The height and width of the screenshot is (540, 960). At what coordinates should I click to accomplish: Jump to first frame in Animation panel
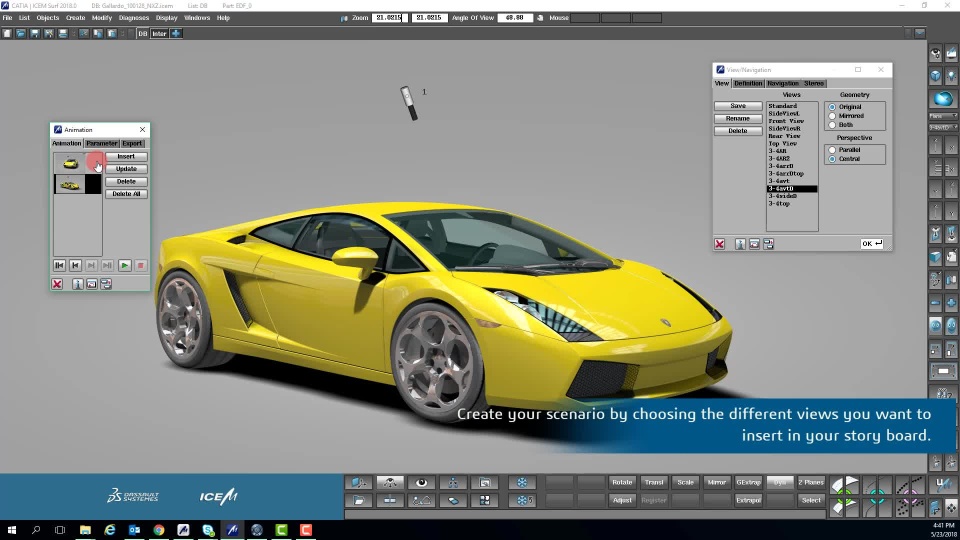point(59,265)
